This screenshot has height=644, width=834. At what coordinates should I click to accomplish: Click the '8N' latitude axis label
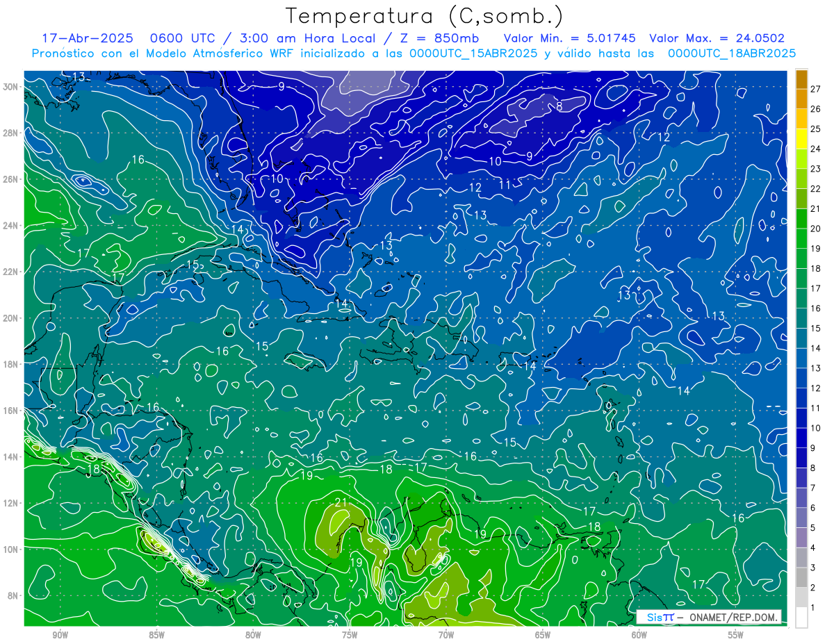pos(13,595)
